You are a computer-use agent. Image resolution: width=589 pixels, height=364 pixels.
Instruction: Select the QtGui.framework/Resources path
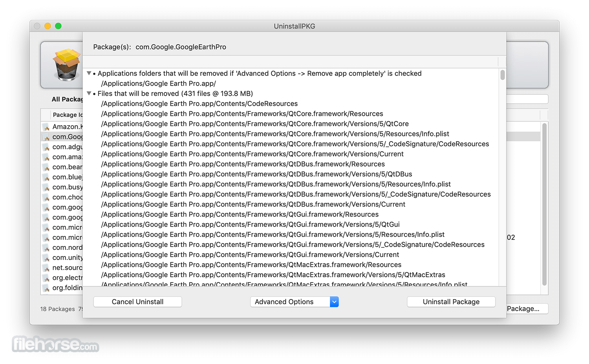pos(240,214)
